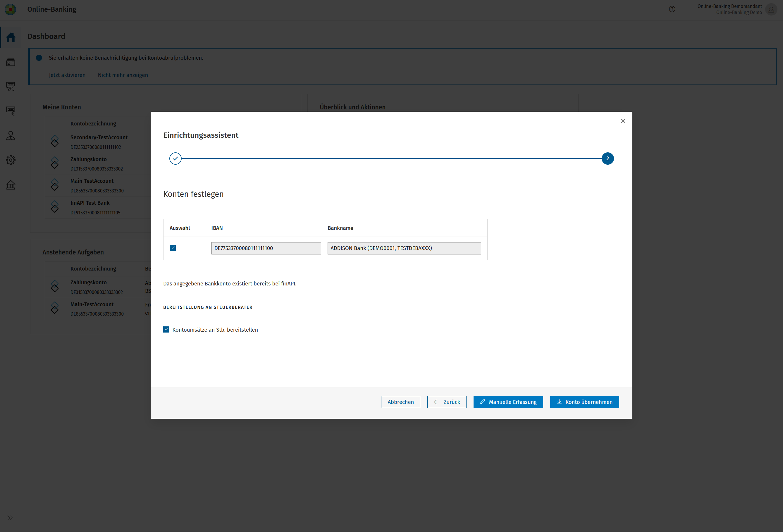This screenshot has width=783, height=532.
Task: Open the accounts wallet icon in sidebar
Action: pyautogui.click(x=11, y=62)
